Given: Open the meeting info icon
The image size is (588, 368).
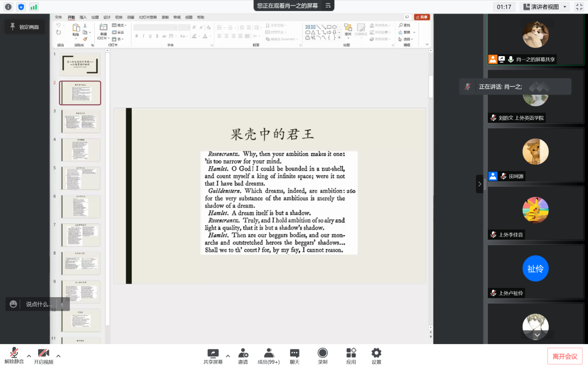Looking at the screenshot, I should 8,7.
